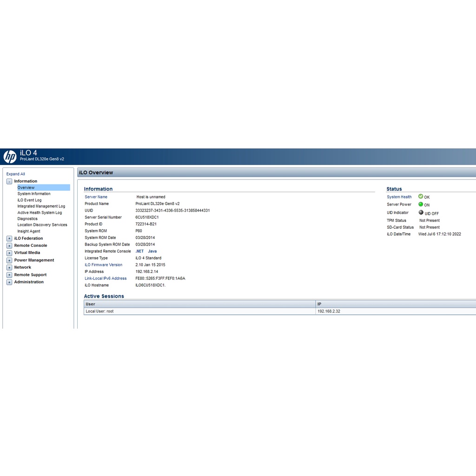Toggle the UID Indicator light

coord(421,212)
